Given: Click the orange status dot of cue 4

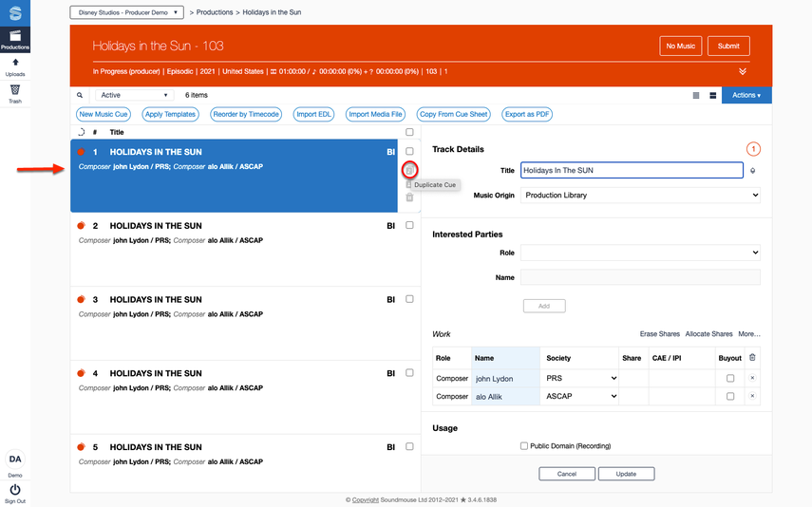Looking at the screenshot, I should pyautogui.click(x=81, y=373).
